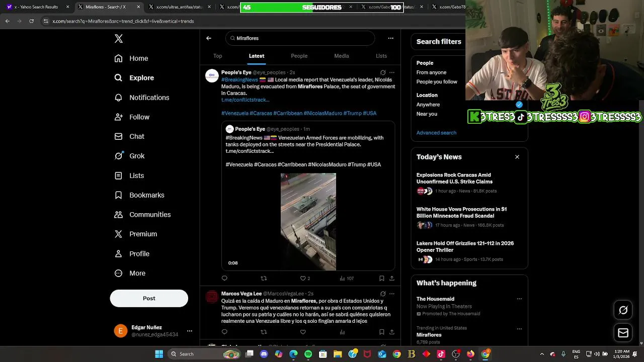Open the floating Messages envelope button

[x=623, y=333]
